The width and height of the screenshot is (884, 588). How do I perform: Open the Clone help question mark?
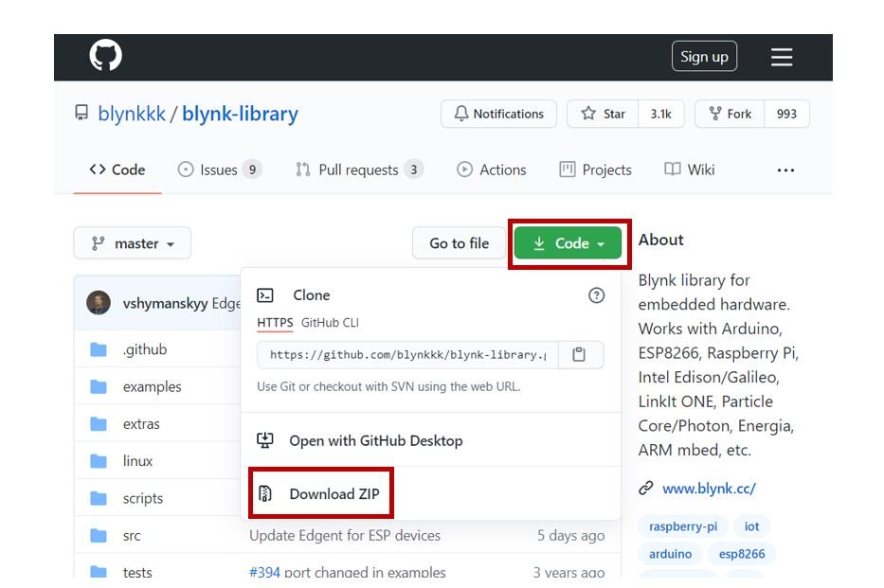pos(596,295)
